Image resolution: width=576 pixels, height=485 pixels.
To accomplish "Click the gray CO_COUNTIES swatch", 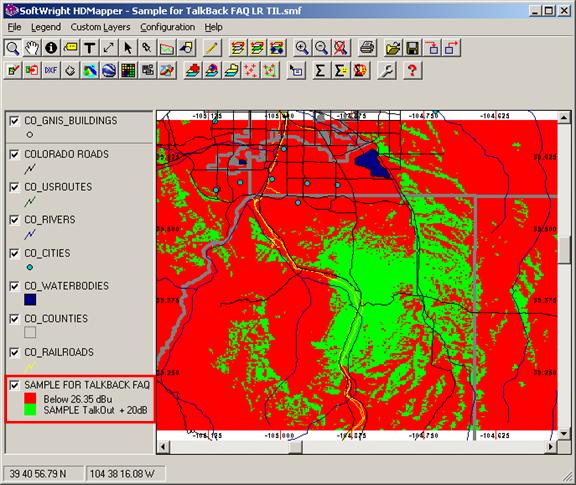I will (30, 333).
